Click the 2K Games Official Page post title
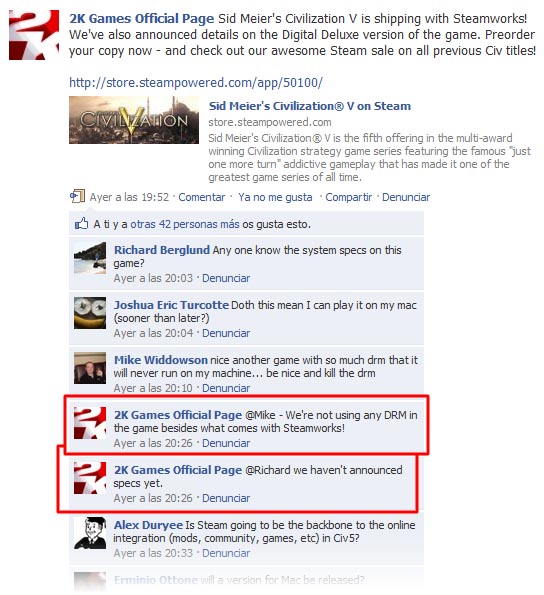 tap(142, 19)
